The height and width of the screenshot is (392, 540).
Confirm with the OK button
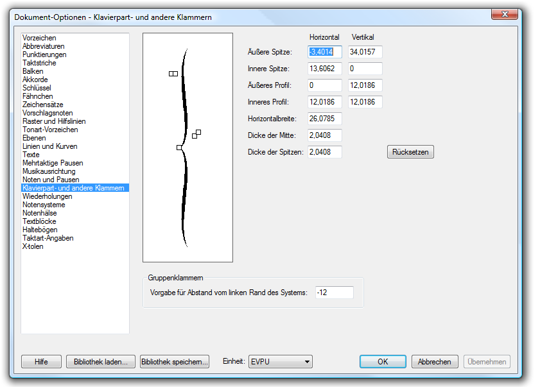coord(383,362)
